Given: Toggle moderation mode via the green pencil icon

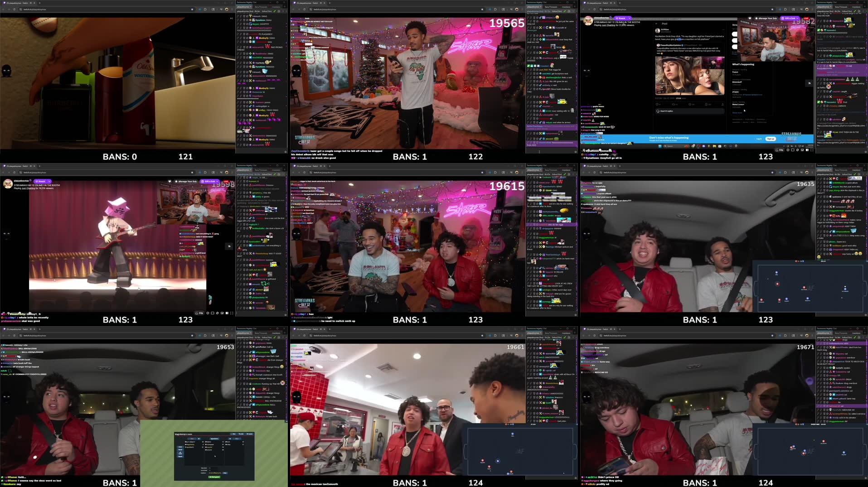Looking at the screenshot, I should point(565,11).
